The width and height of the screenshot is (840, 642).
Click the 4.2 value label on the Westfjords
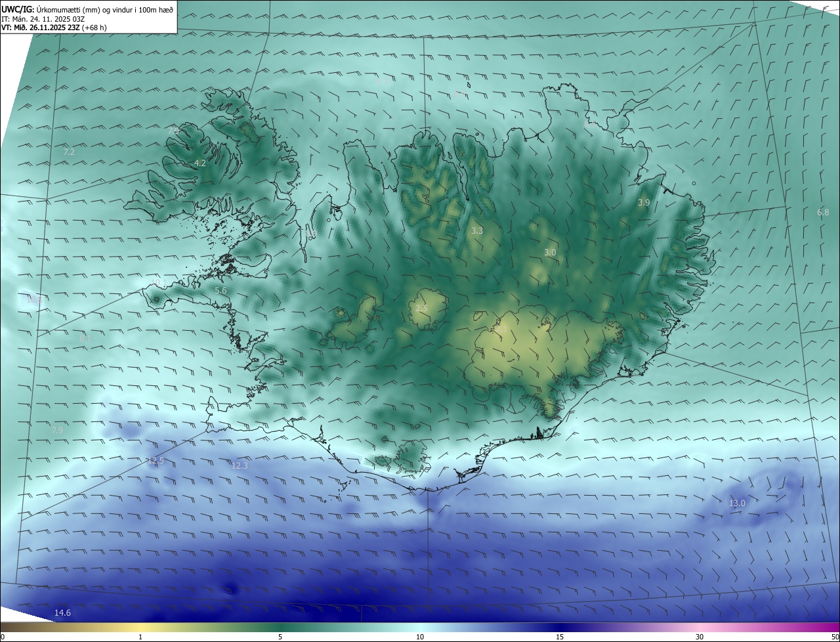(x=200, y=163)
